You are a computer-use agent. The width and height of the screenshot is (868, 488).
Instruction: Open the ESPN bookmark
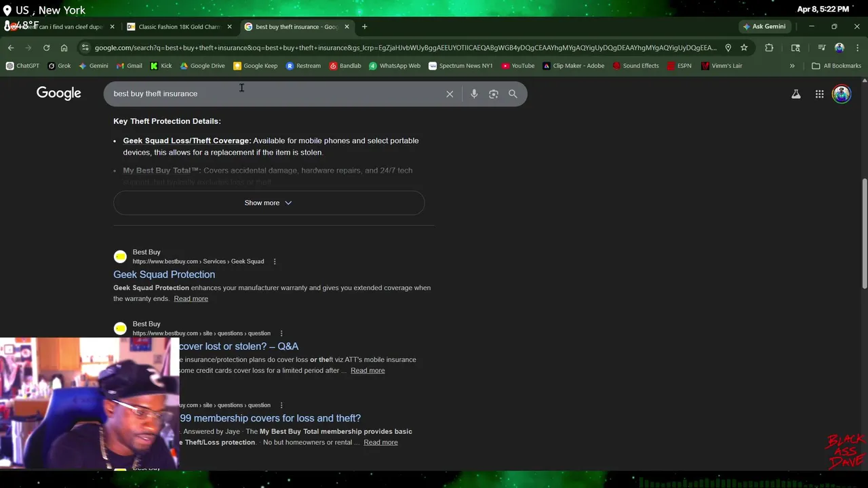point(679,66)
